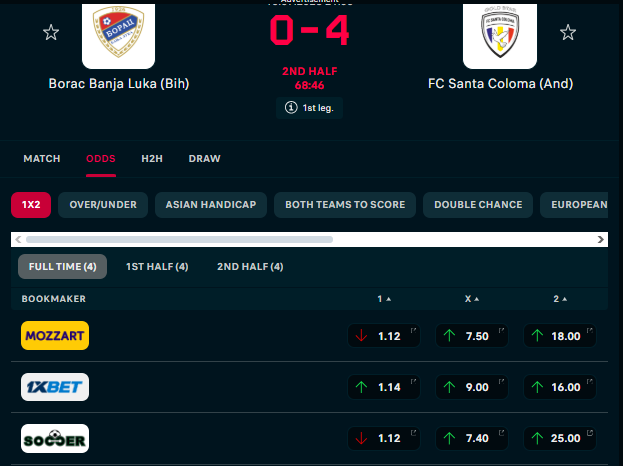Select the OVER/UNDER odds type
Image resolution: width=623 pixels, height=466 pixels.
point(103,205)
